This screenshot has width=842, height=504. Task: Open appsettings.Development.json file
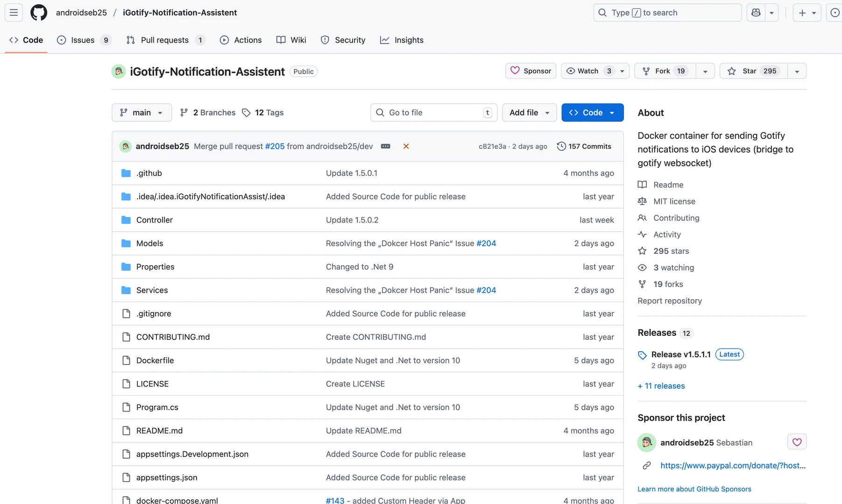(192, 454)
